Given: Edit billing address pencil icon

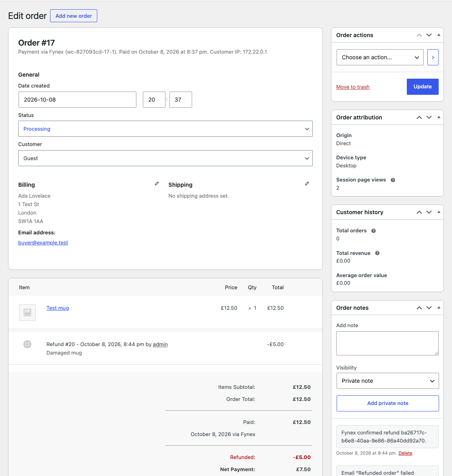Looking at the screenshot, I should pos(157,184).
